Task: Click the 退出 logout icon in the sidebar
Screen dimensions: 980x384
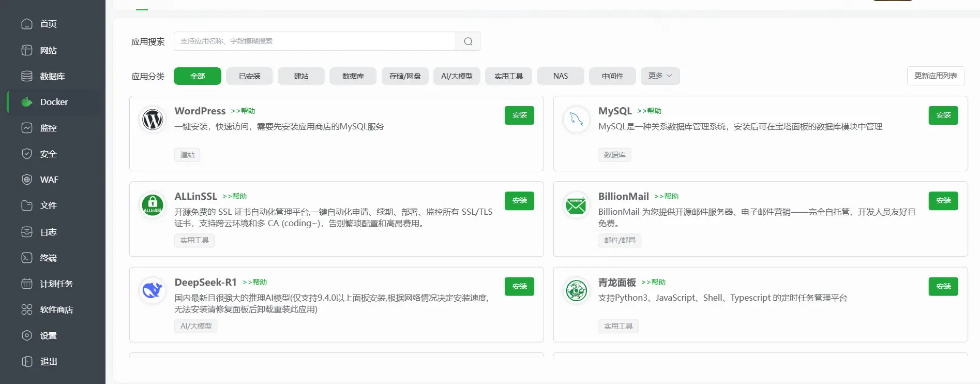Action: tap(27, 361)
